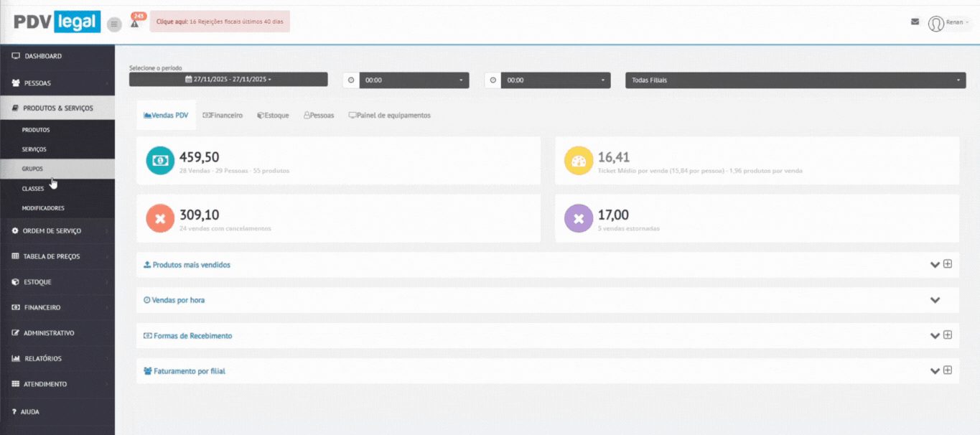The height and width of the screenshot is (435, 980).
Task: Maximize the Faturamento por filial panel with plus icon
Action: 948,370
